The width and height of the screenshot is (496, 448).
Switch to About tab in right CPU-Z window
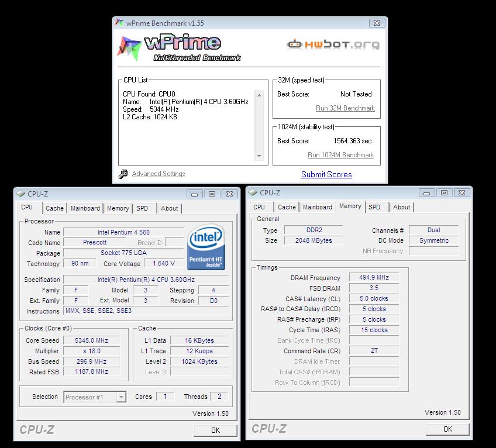point(401,207)
